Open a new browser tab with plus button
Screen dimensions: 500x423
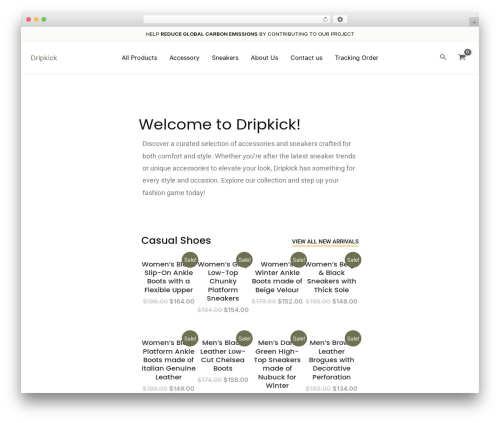[x=474, y=22]
